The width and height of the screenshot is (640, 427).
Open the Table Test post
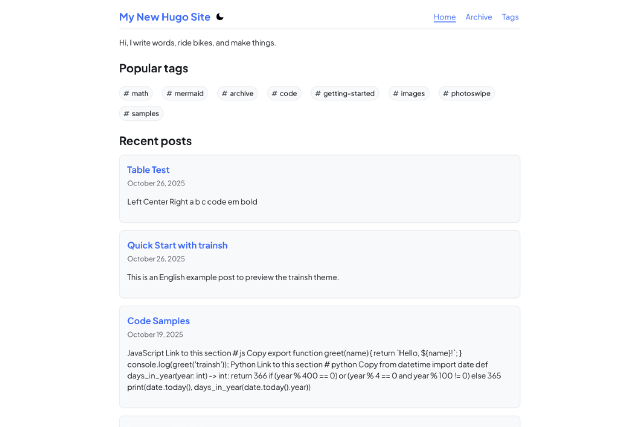(x=148, y=170)
